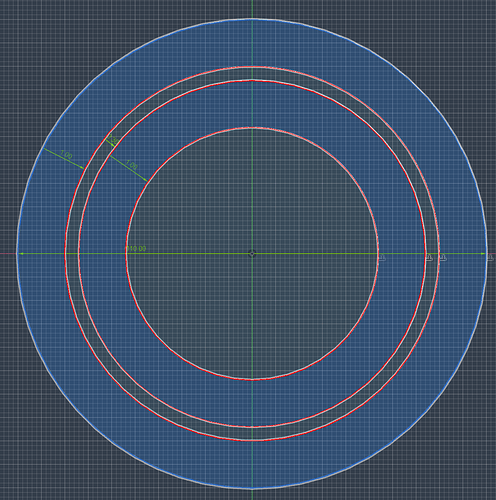Select the constraint glyph on the innermost circle
This screenshot has height=500, width=496.
[x=382, y=258]
